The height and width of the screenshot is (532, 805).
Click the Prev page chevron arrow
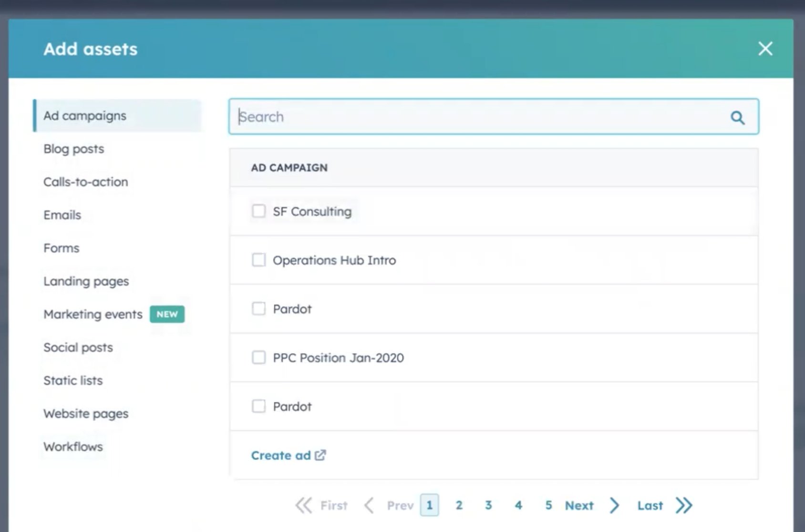pyautogui.click(x=368, y=505)
